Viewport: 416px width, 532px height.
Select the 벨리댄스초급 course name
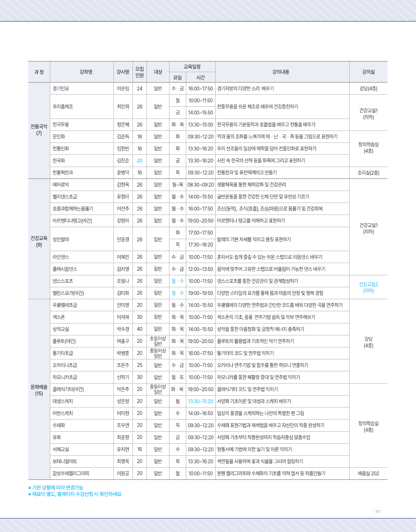click(65, 197)
